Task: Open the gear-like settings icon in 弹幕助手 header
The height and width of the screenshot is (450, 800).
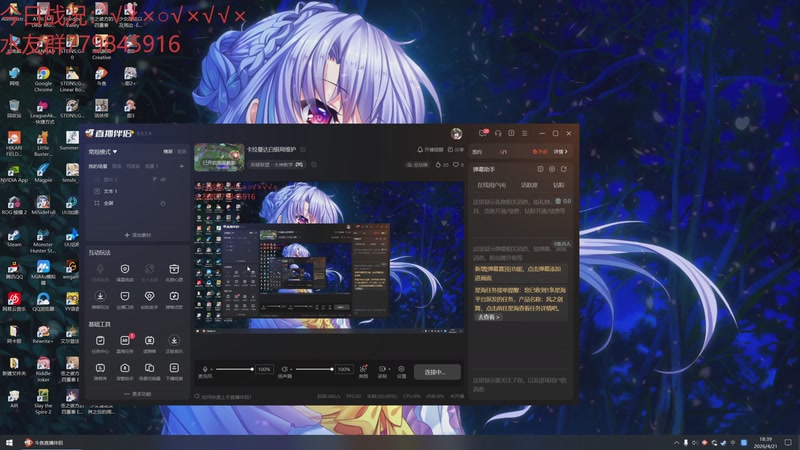Action: [x=552, y=169]
